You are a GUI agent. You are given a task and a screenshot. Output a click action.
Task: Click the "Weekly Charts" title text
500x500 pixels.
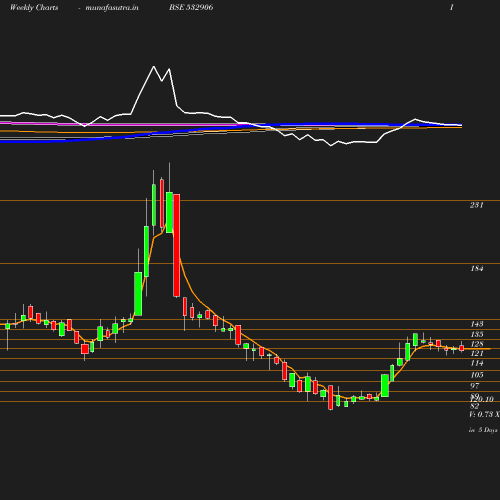(34, 7)
